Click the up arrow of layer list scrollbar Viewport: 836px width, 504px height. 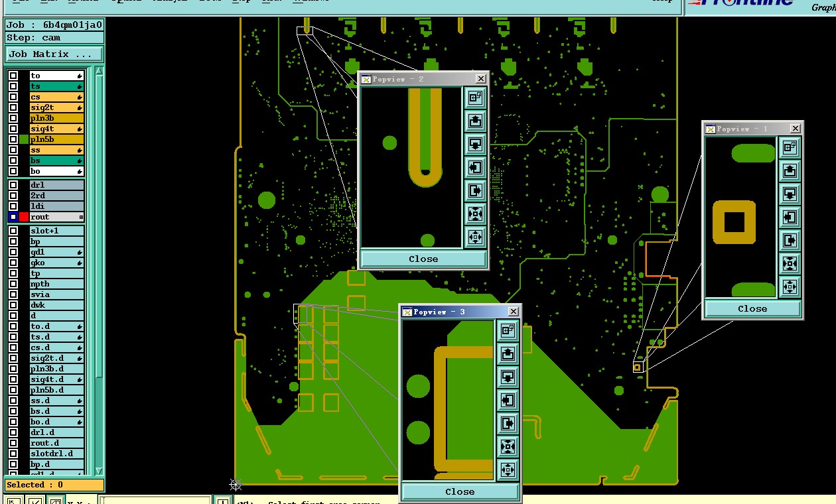coord(99,71)
